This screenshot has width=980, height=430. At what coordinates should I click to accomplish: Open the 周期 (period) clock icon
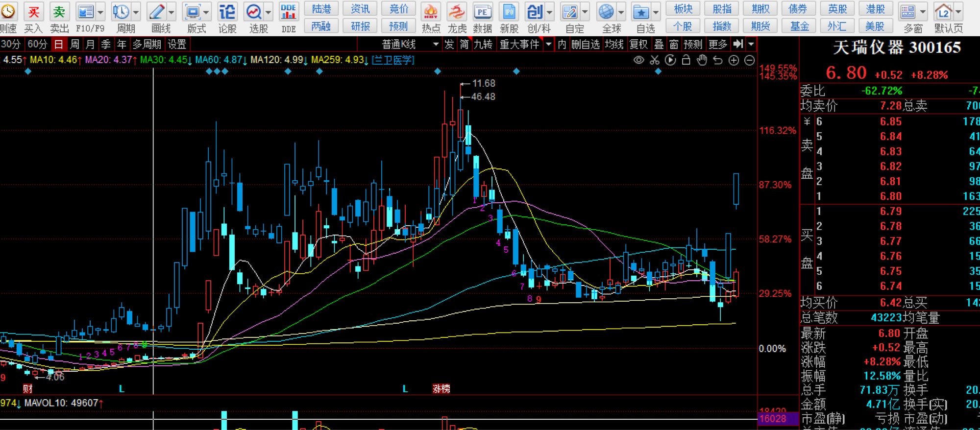121,12
